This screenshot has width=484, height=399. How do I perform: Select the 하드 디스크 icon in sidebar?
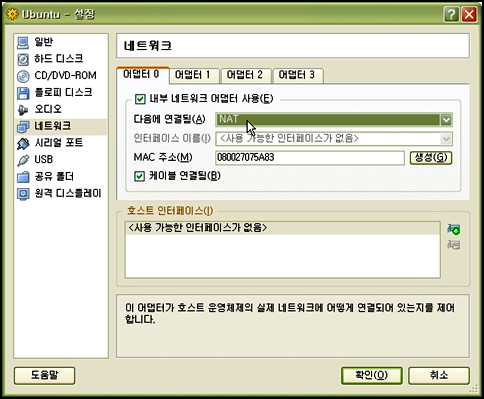[x=23, y=59]
